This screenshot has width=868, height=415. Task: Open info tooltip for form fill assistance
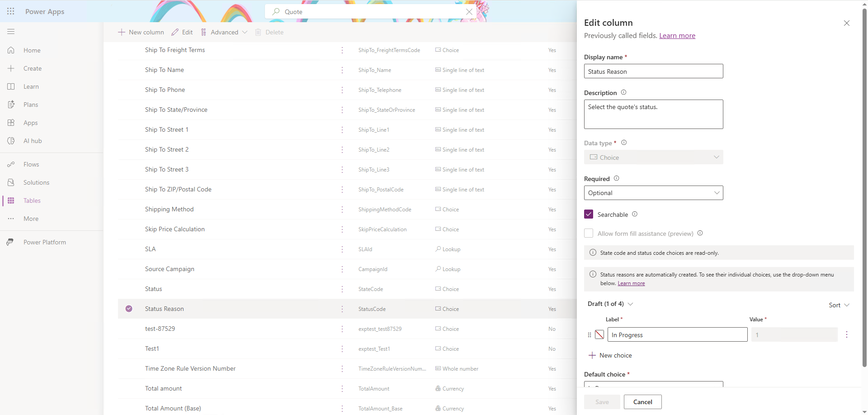click(x=700, y=233)
